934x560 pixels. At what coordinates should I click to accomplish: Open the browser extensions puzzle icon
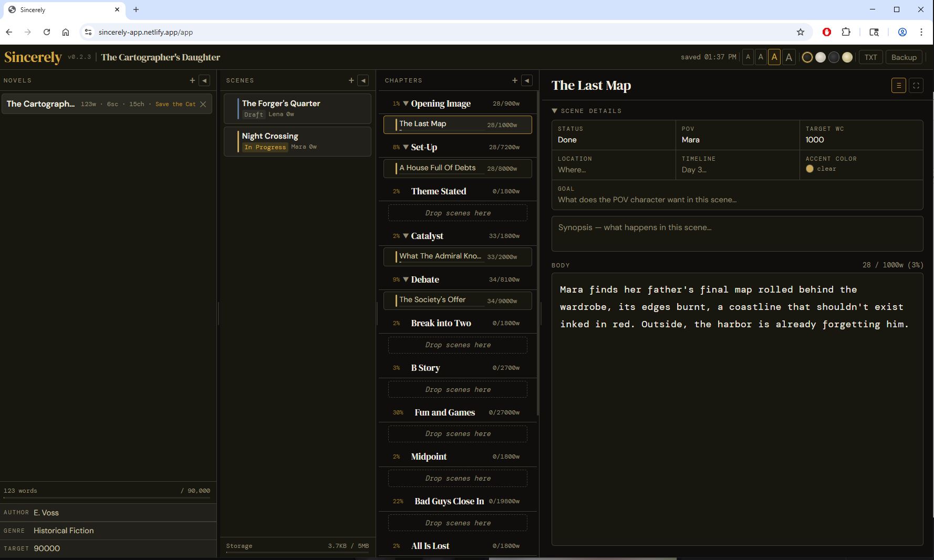click(x=846, y=32)
